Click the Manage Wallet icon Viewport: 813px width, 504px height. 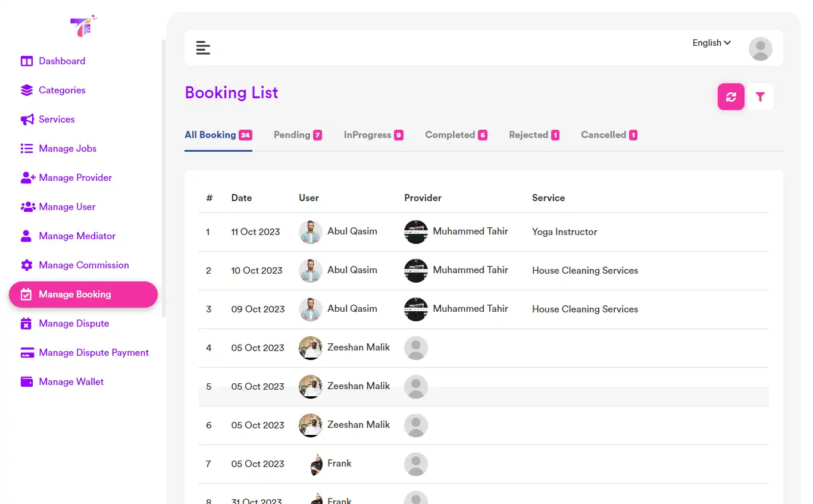coord(27,381)
